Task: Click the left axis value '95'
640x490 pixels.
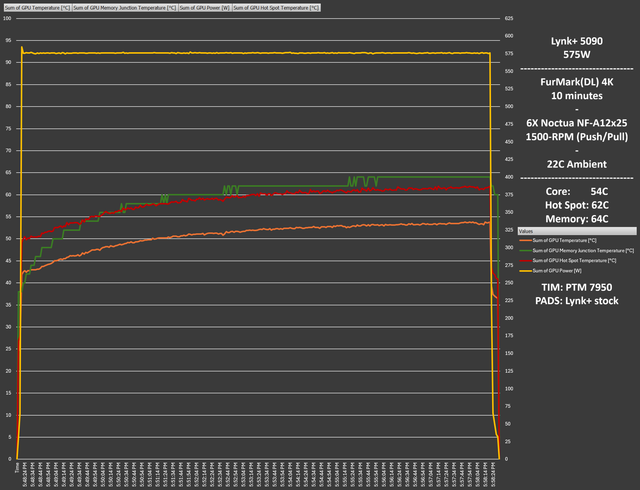Action: coord(8,40)
